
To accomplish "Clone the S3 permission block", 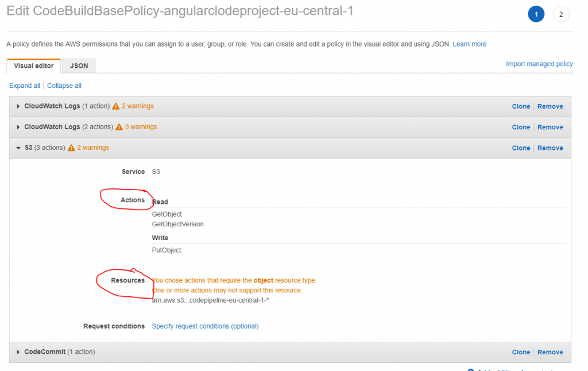I will 521,148.
